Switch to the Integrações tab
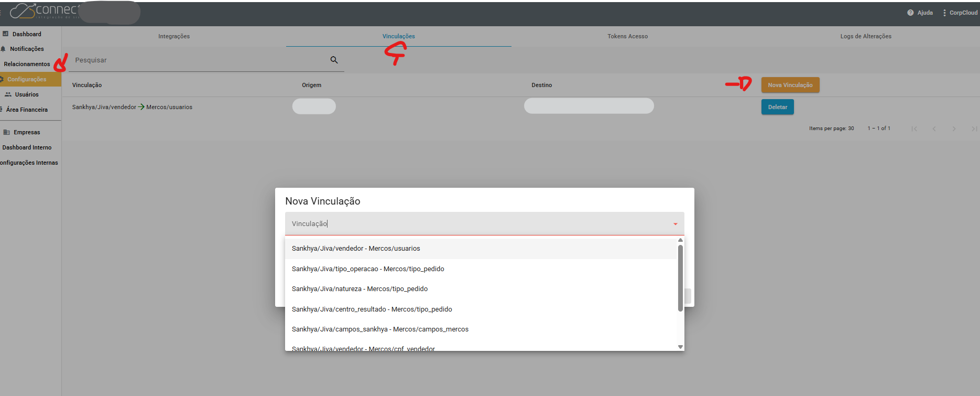Viewport: 980px width, 396px height. (174, 36)
